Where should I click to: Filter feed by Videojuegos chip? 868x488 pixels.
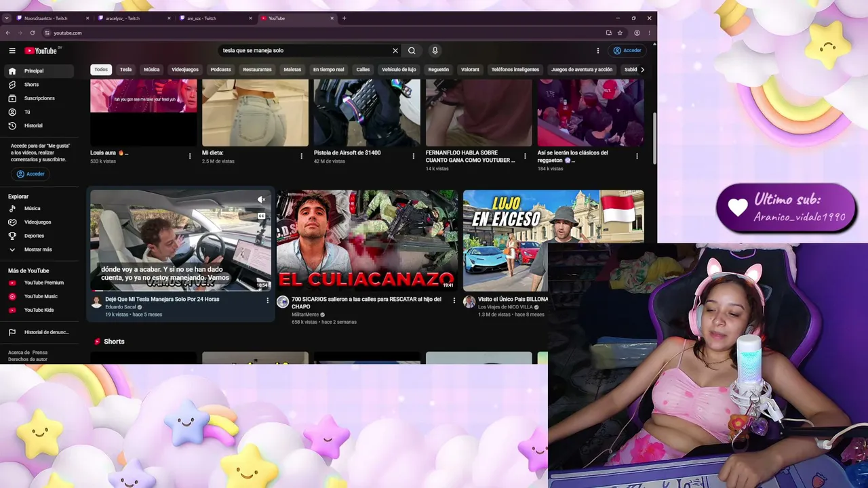pos(185,70)
